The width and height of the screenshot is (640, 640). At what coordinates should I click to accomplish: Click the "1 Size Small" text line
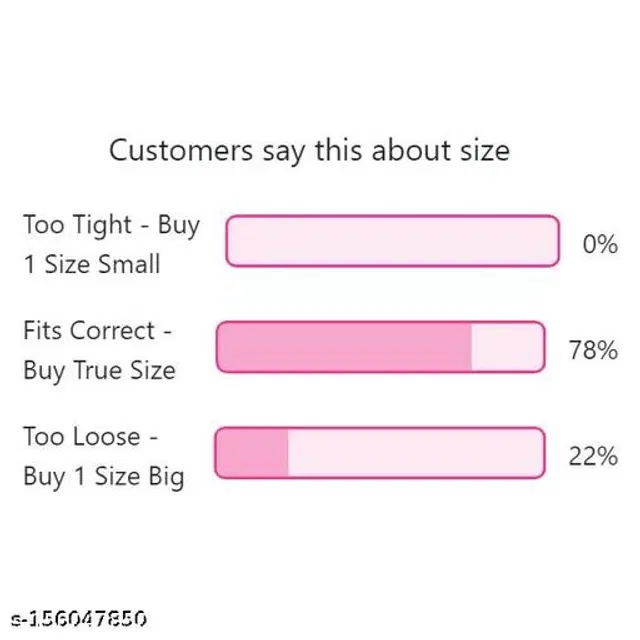pos(92,265)
